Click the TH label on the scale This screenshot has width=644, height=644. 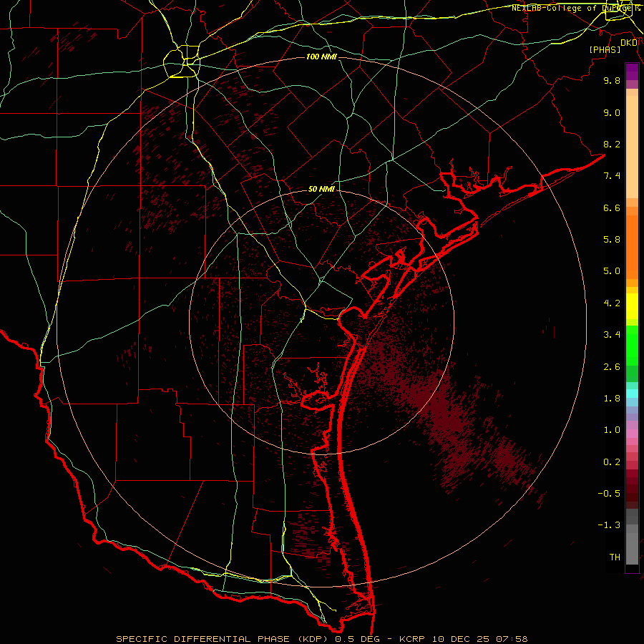(x=615, y=557)
